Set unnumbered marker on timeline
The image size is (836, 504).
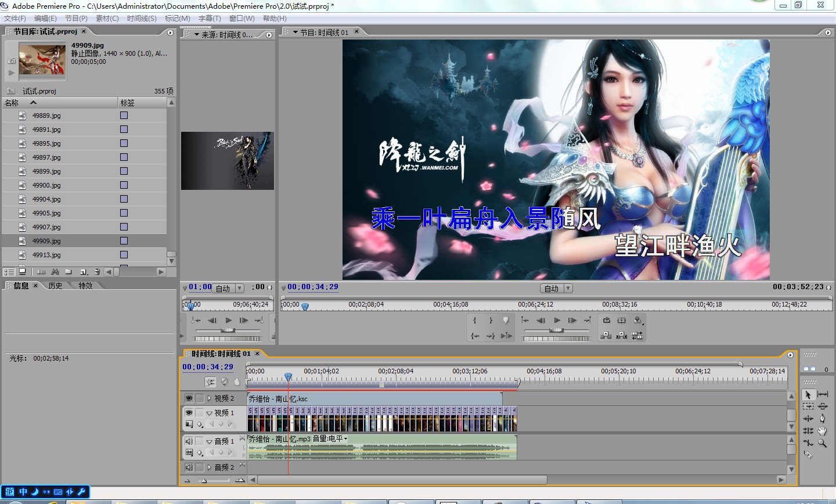[x=237, y=382]
